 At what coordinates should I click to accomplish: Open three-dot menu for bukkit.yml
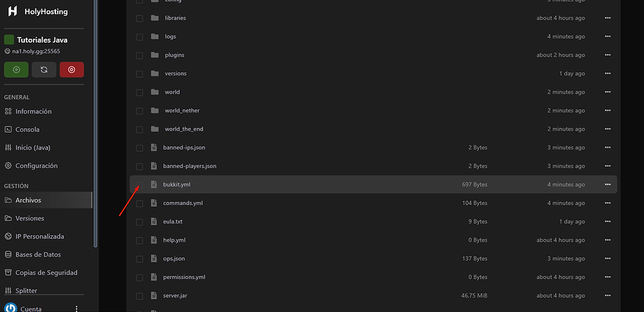(607, 185)
